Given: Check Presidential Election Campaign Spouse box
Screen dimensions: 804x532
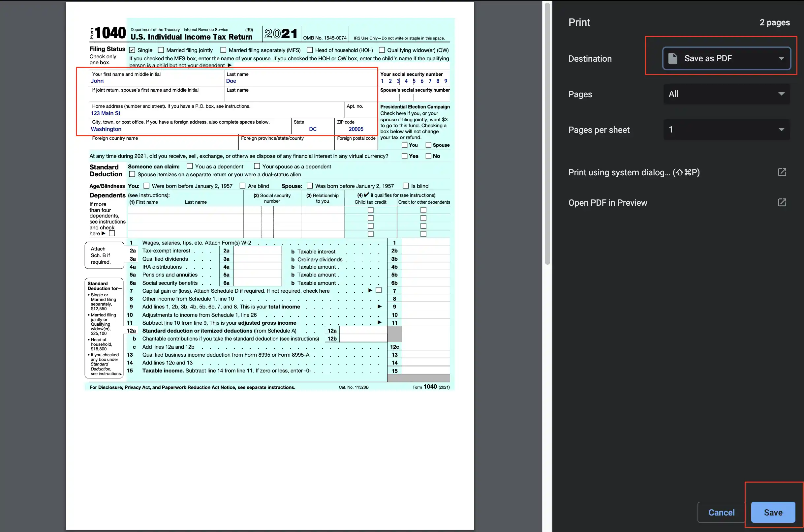Looking at the screenshot, I should click(428, 145).
